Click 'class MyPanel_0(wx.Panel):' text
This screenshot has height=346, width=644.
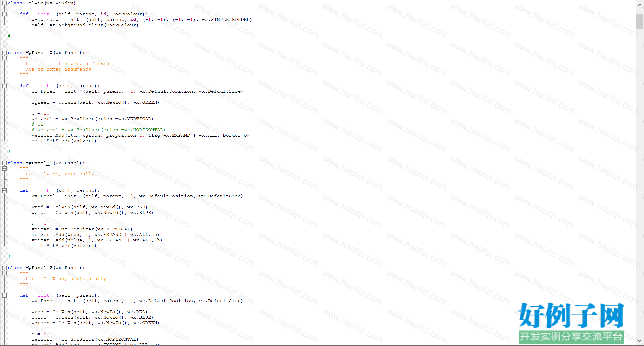(46, 53)
